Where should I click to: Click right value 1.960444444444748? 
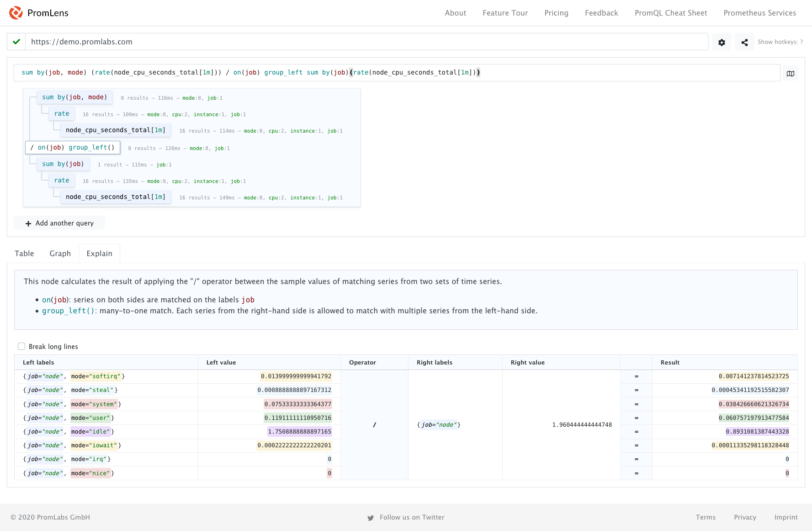582,425
